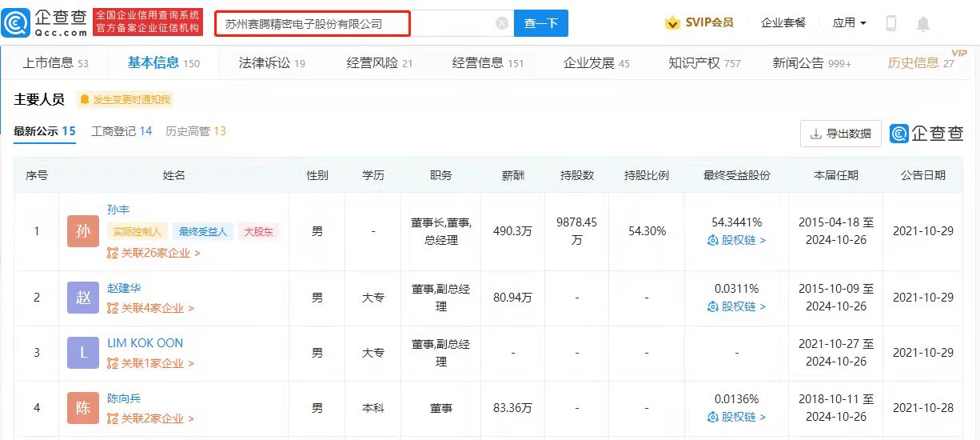Image resolution: width=980 pixels, height=440 pixels.
Task: Click the SVIP会员 crown icon
Action: (x=673, y=23)
